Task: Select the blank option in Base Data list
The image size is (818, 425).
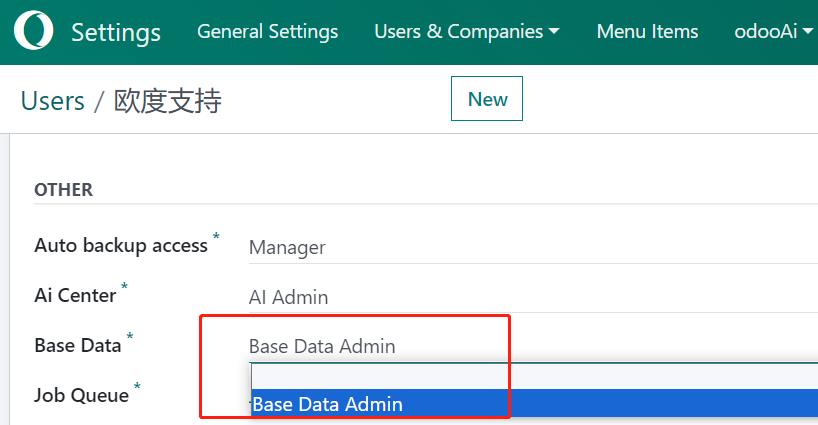Action: tap(530, 376)
